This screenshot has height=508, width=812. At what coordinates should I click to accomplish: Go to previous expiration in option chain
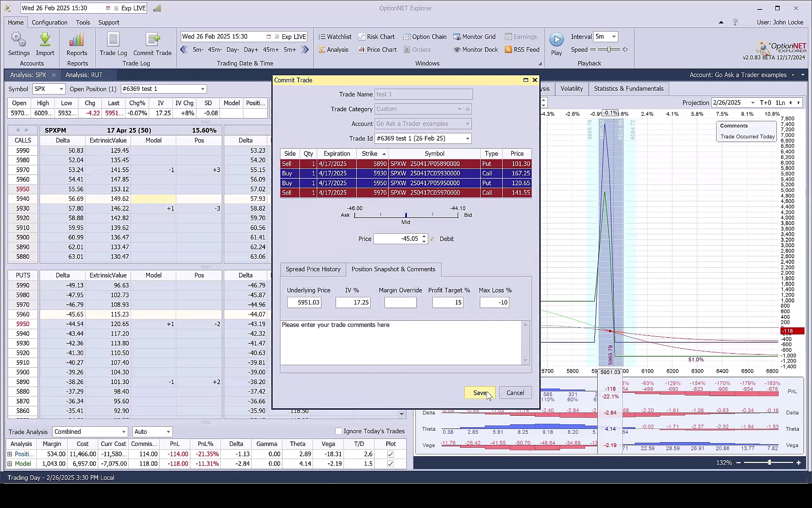point(18,130)
